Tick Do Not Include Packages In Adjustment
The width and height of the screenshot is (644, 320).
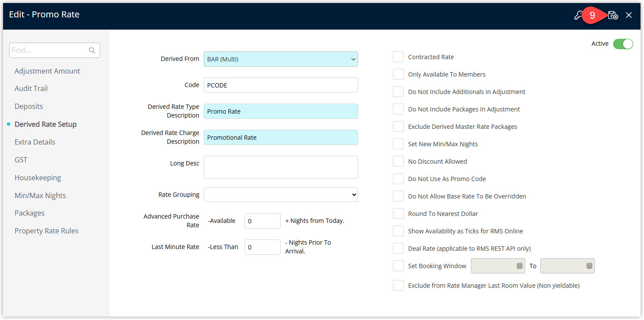398,109
